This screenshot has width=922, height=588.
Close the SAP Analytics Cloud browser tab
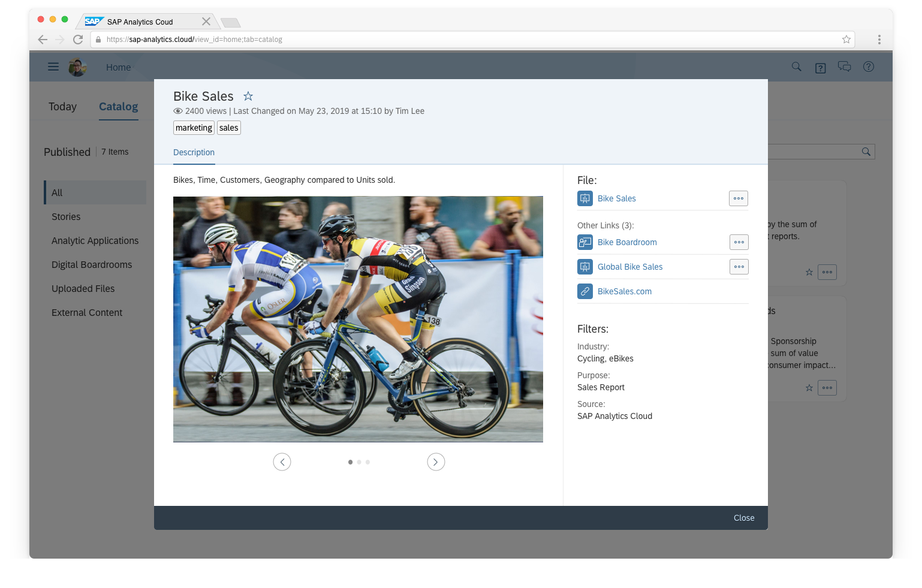[x=206, y=22]
